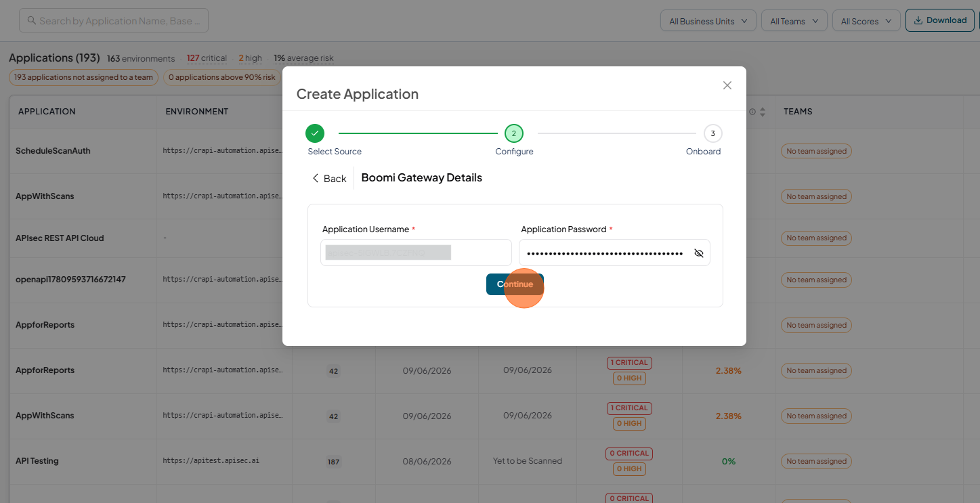Click the Application Username field

click(416, 253)
